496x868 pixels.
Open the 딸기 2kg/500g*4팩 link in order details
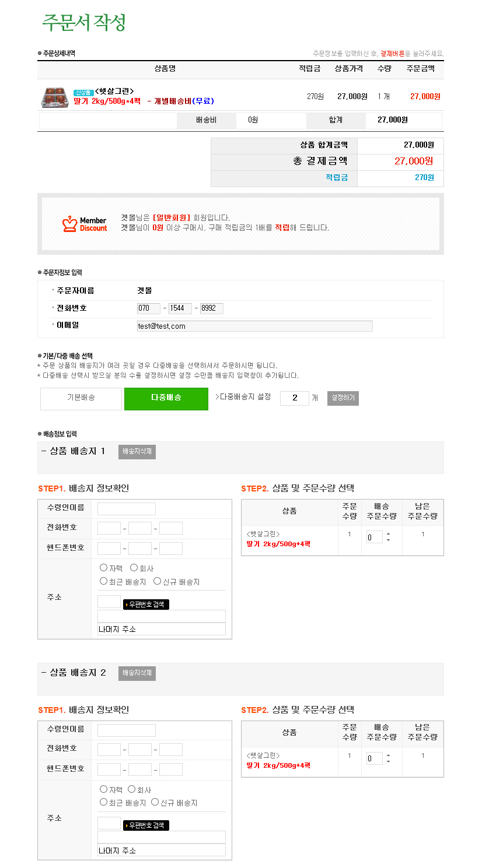(x=107, y=101)
